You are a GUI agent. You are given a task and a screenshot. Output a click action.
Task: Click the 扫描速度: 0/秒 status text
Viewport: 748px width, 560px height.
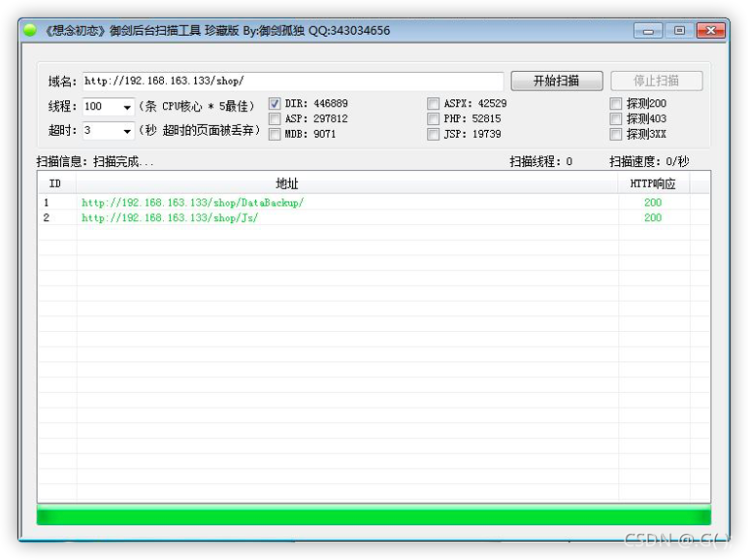pyautogui.click(x=649, y=162)
